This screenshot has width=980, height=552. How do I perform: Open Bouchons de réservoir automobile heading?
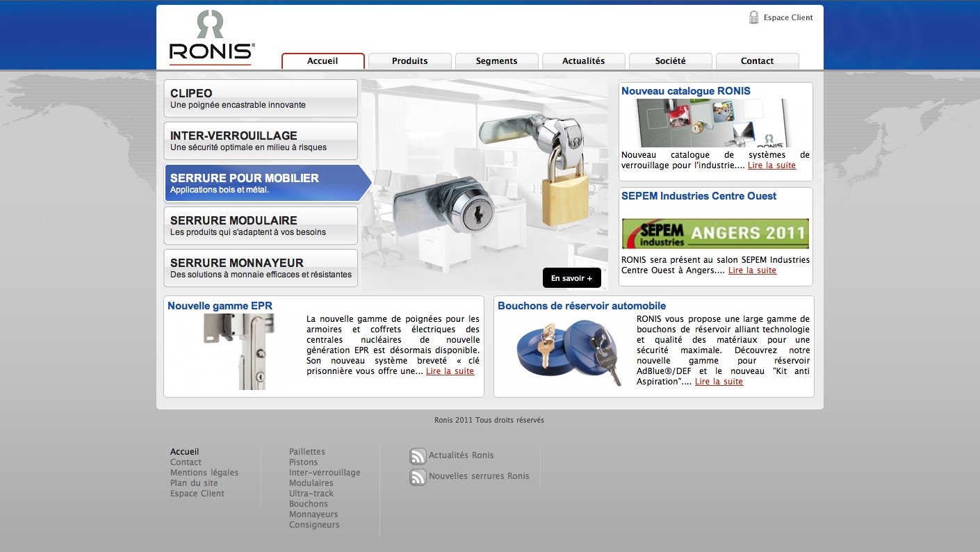click(582, 306)
